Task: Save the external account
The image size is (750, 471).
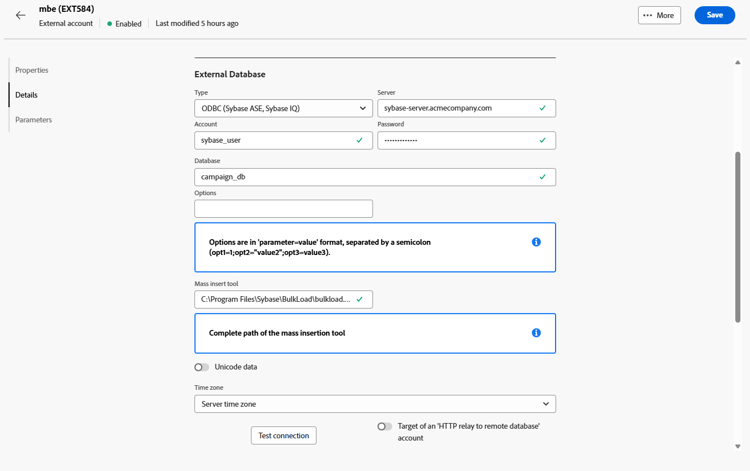Action: click(714, 15)
